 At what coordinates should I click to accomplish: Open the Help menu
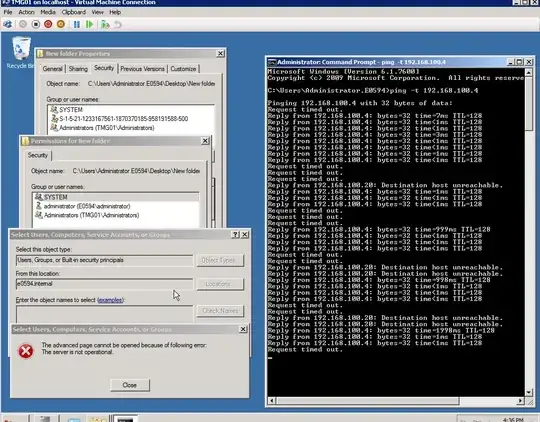click(115, 12)
